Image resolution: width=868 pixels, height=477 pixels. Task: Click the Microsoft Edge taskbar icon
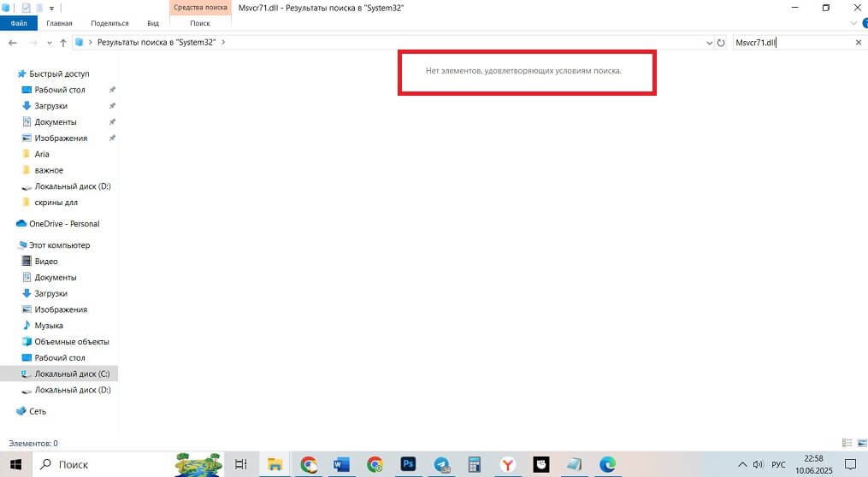tap(607, 464)
